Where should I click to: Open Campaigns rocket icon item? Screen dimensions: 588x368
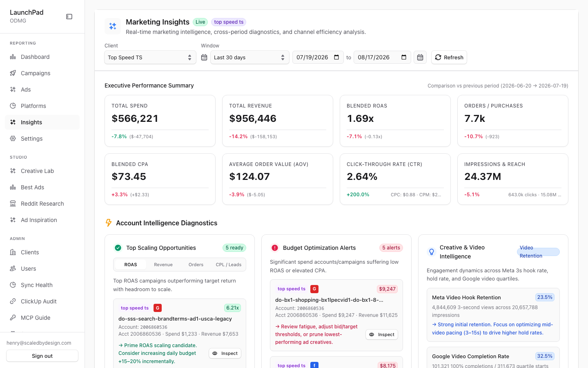(42, 73)
